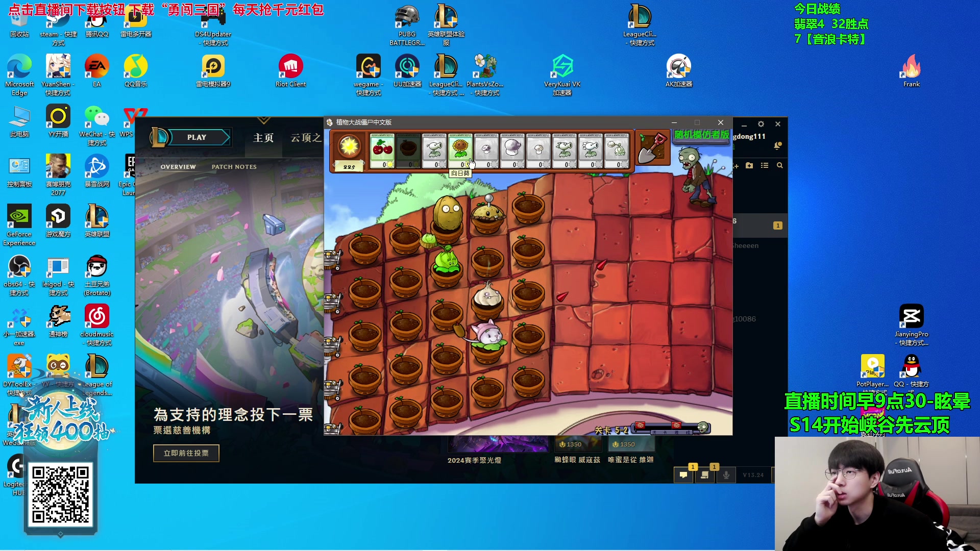Open the YuanShen desktop shortcut
This screenshot has height=551, width=980.
[58, 74]
